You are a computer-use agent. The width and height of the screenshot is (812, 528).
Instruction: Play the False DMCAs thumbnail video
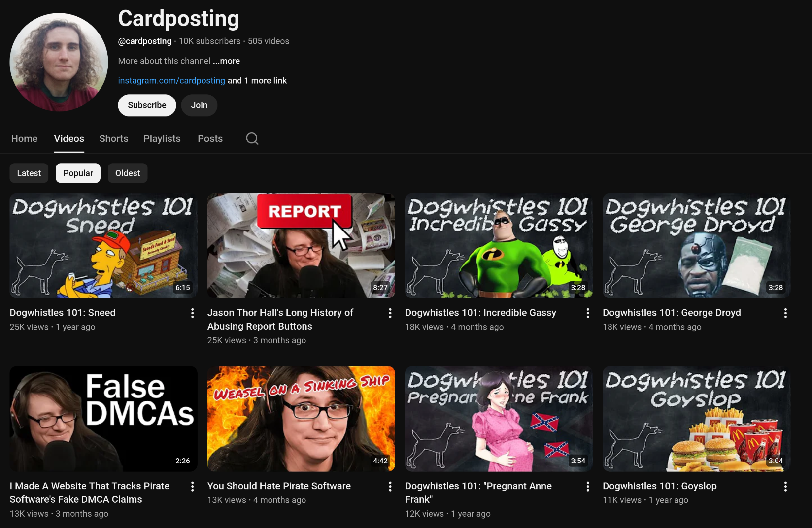pyautogui.click(x=103, y=419)
